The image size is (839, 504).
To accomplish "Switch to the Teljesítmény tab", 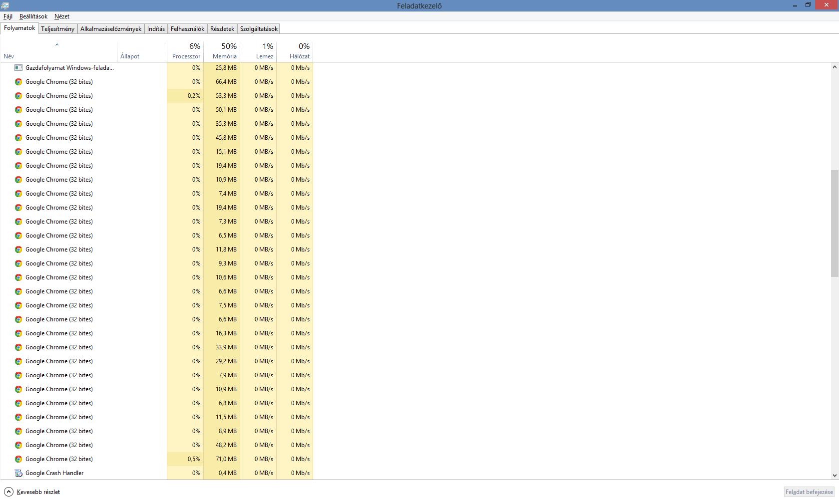I will tap(58, 29).
